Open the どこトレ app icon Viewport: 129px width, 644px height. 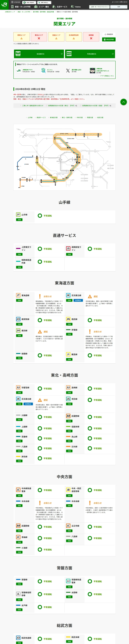(43, 71)
